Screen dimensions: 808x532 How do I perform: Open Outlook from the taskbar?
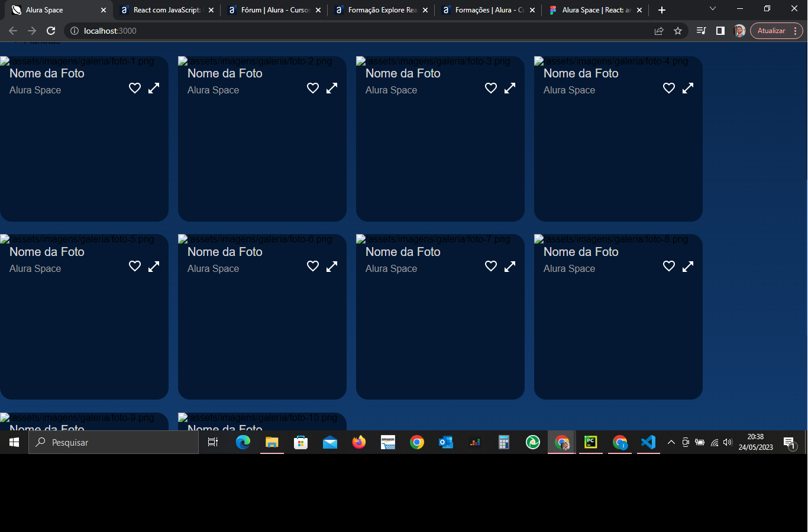[x=446, y=442]
